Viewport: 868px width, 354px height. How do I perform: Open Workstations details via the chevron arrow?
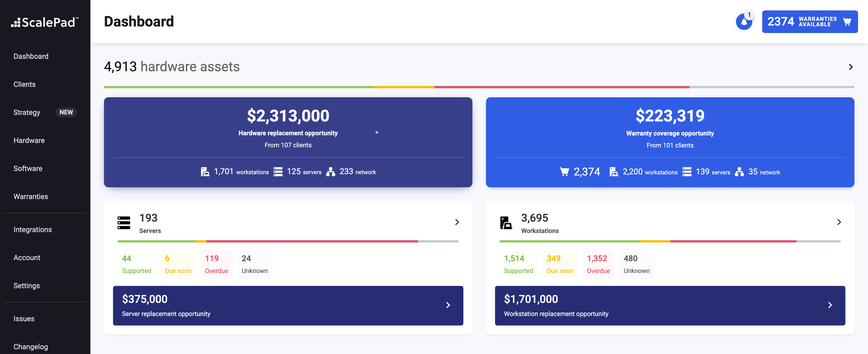pyautogui.click(x=839, y=222)
